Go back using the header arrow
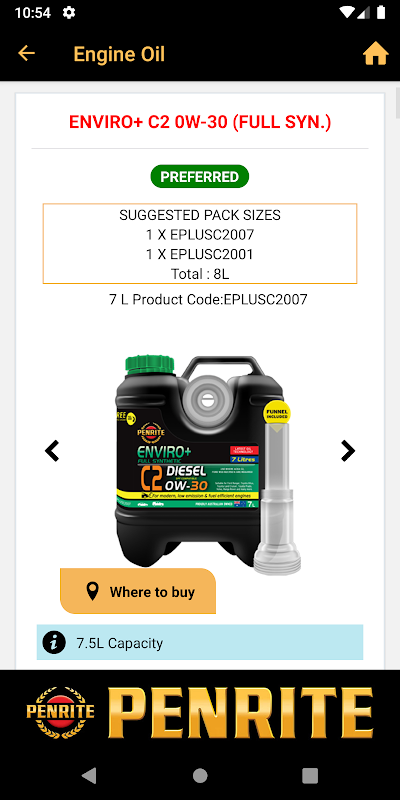 coord(26,53)
